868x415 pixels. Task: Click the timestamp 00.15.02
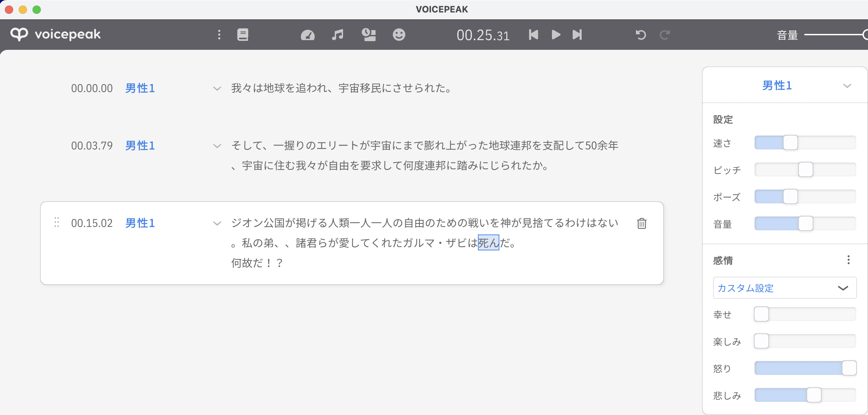92,223
